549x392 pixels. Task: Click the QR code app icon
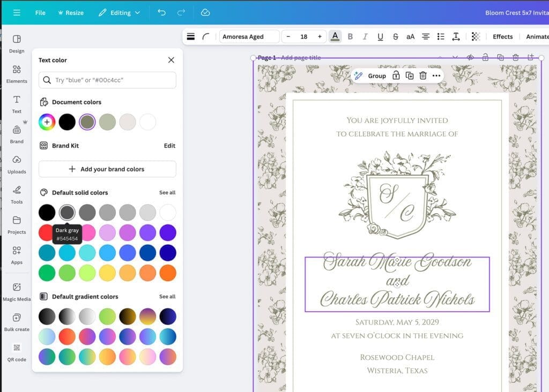pos(17,352)
